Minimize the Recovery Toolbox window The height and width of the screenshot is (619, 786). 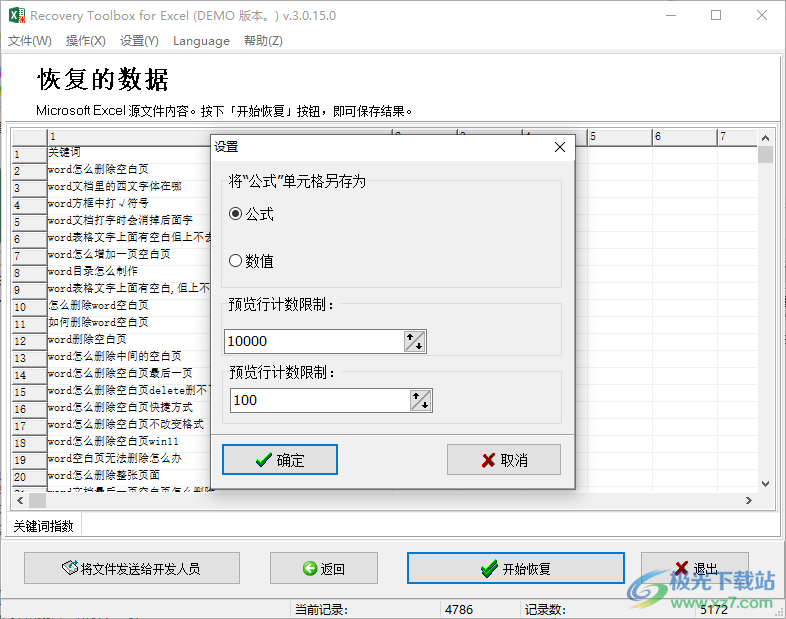tap(671, 16)
